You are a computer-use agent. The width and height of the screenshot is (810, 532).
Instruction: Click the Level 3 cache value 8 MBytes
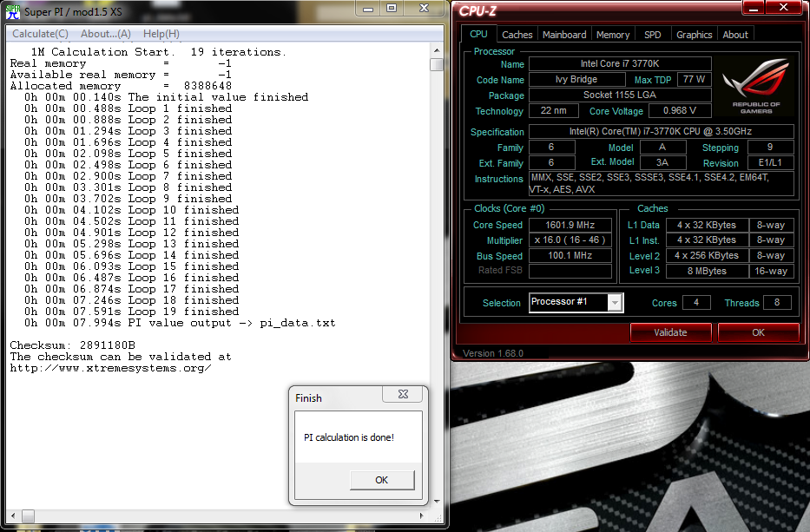pyautogui.click(x=707, y=271)
